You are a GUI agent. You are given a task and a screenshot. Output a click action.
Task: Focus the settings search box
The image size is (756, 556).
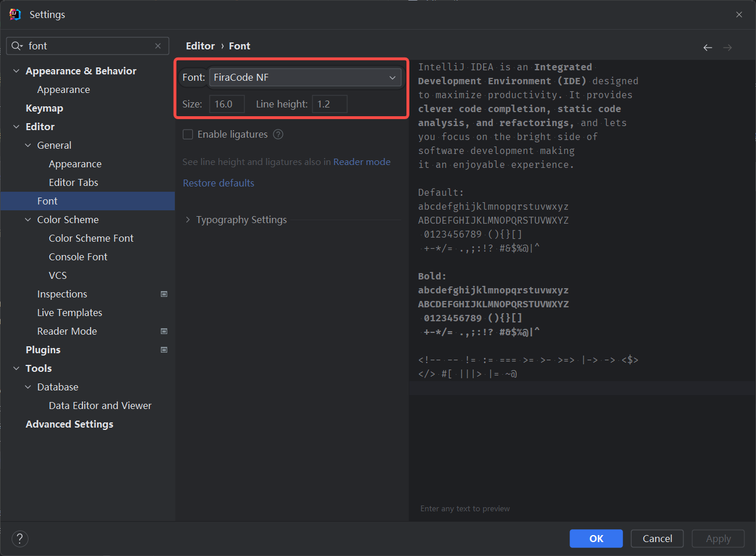88,46
